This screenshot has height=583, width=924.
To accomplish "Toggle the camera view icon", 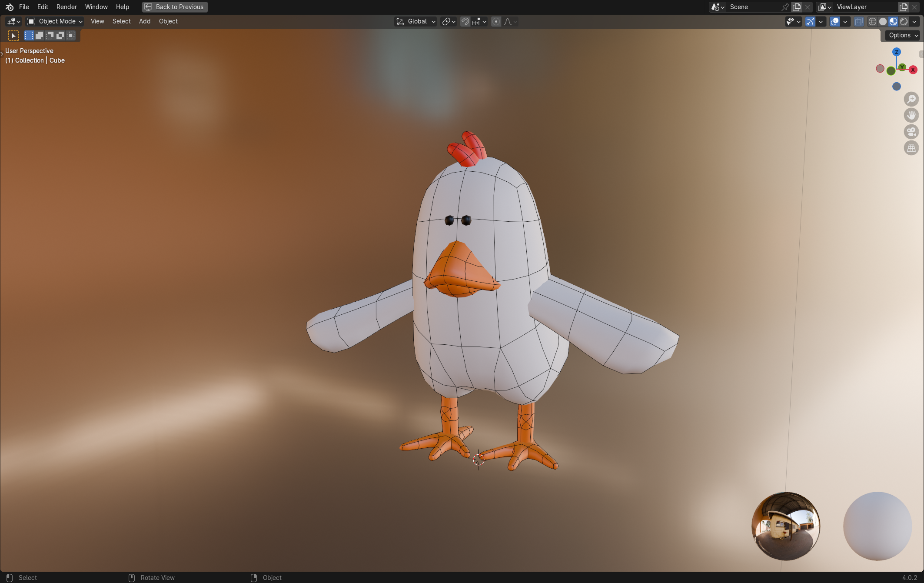I will pos(911,131).
